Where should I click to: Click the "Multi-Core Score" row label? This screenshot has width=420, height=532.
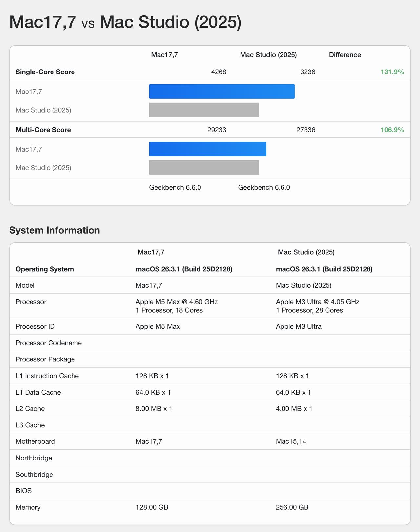pos(43,130)
